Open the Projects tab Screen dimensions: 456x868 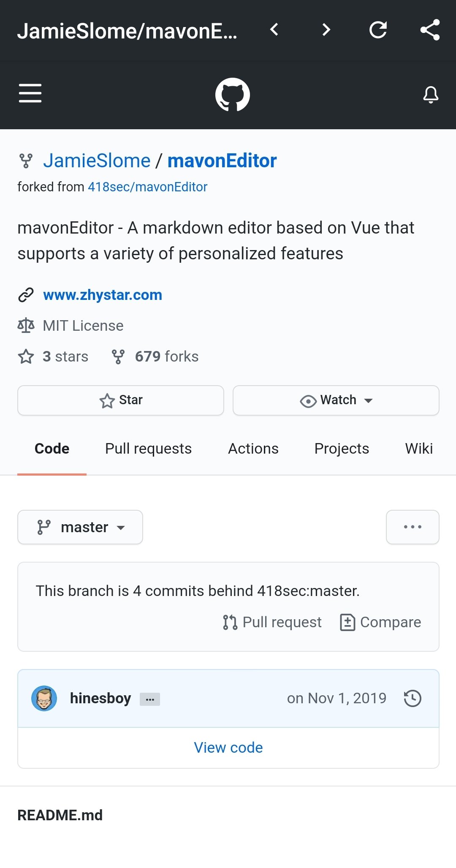342,449
